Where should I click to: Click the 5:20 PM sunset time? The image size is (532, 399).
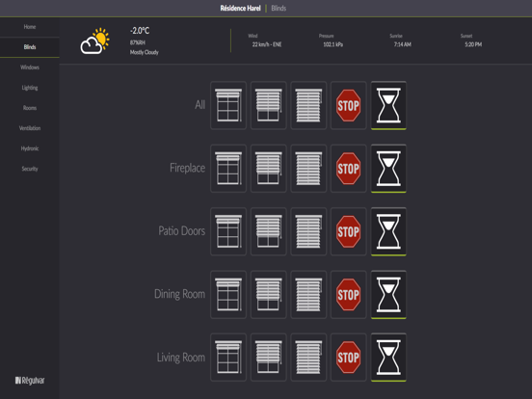(x=473, y=44)
